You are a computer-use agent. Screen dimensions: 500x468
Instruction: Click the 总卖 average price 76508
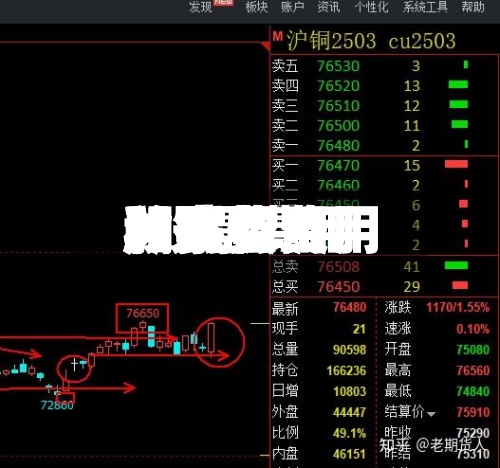pyautogui.click(x=338, y=267)
